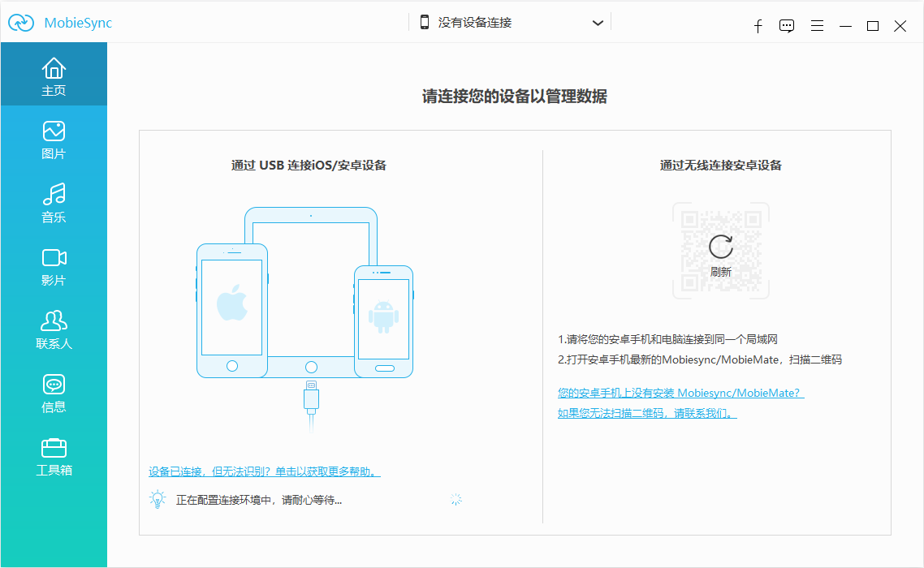Open the 图片 (Pictures) section
Viewport: 924px width, 568px height.
point(53,138)
